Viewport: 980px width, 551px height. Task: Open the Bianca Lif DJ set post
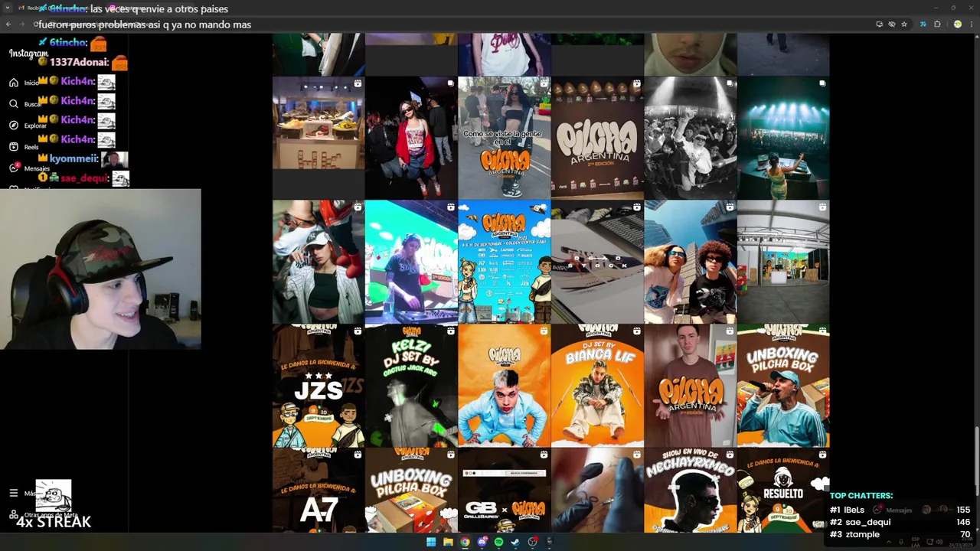tap(597, 386)
